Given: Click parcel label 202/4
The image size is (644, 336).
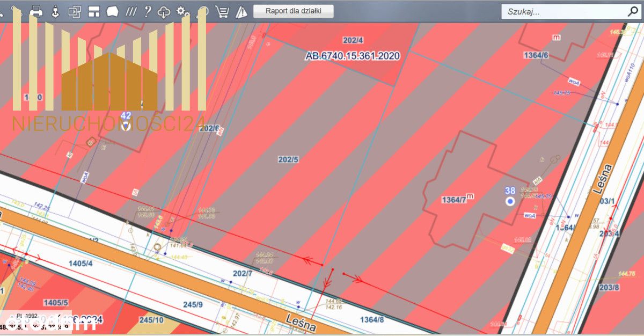Looking at the screenshot, I should pyautogui.click(x=353, y=40).
